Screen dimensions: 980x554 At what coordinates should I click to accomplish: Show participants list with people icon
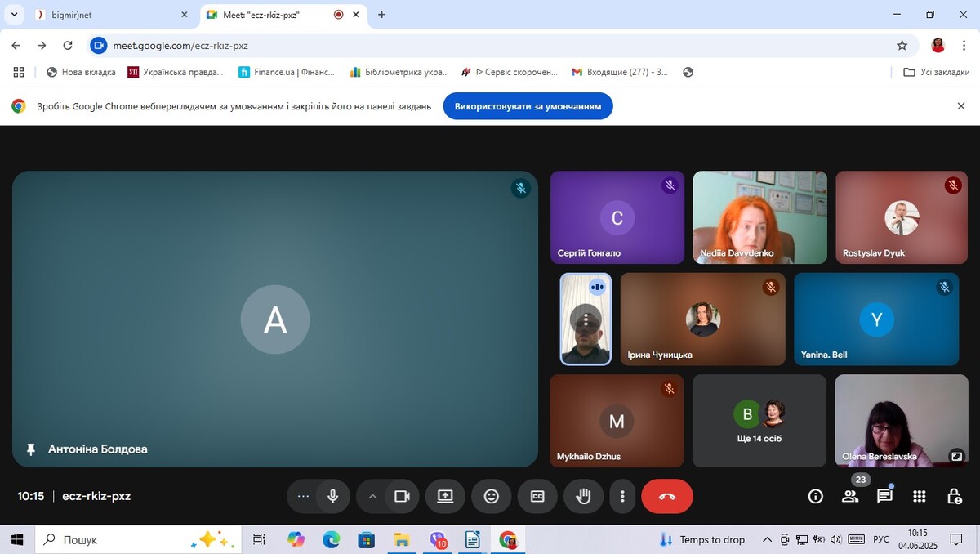[x=850, y=496]
